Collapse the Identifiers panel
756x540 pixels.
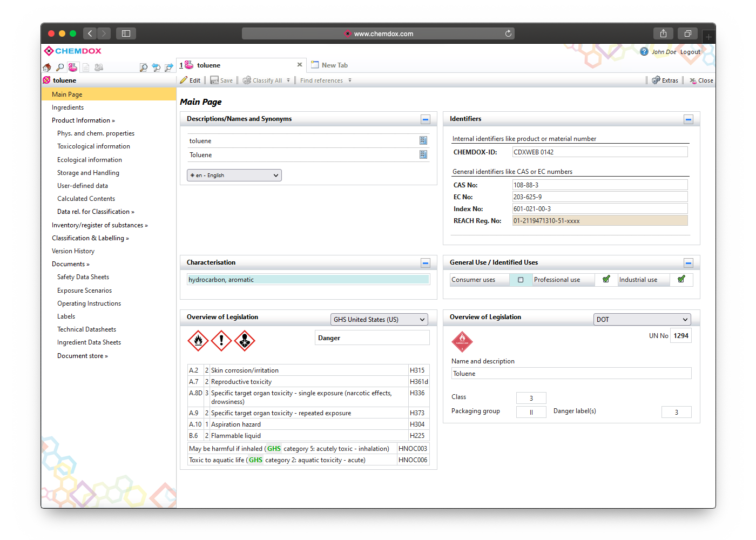coord(688,119)
